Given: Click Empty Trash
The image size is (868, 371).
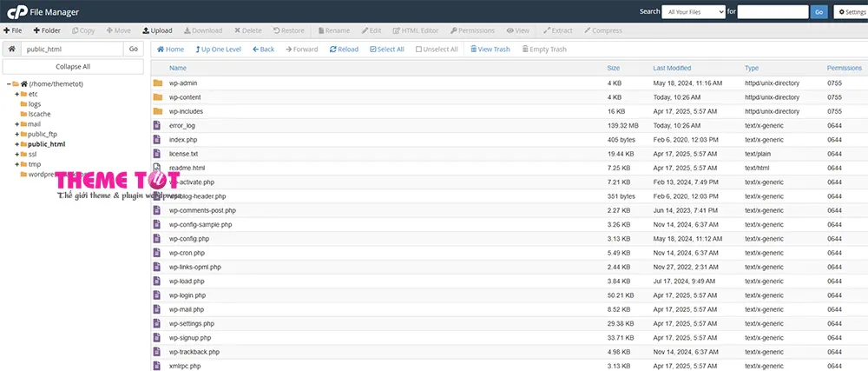Looking at the screenshot, I should pos(544,50).
